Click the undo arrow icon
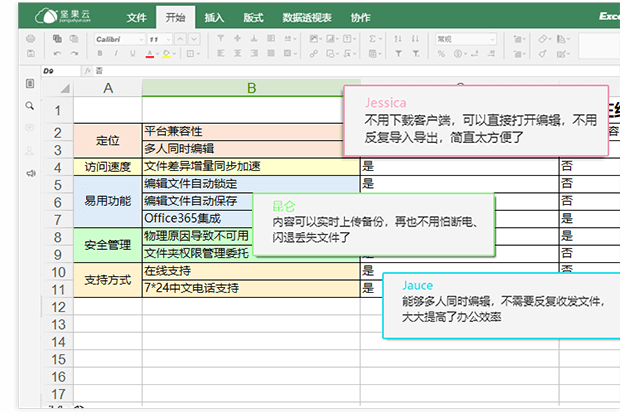Image resolution: width=620 pixels, height=414 pixels. [x=58, y=53]
